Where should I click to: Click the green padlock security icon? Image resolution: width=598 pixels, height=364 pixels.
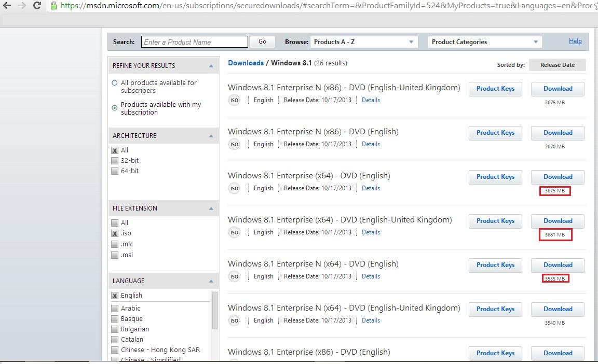(54, 5)
